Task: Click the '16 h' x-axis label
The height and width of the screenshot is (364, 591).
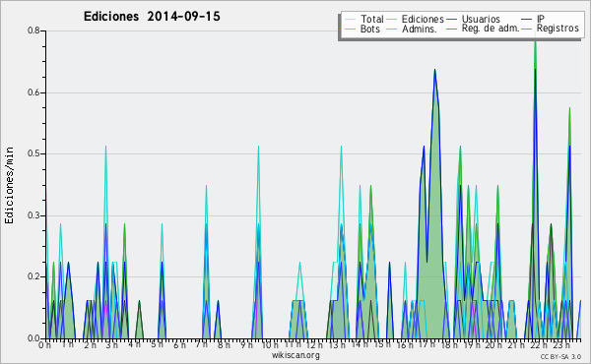Action: (405, 344)
